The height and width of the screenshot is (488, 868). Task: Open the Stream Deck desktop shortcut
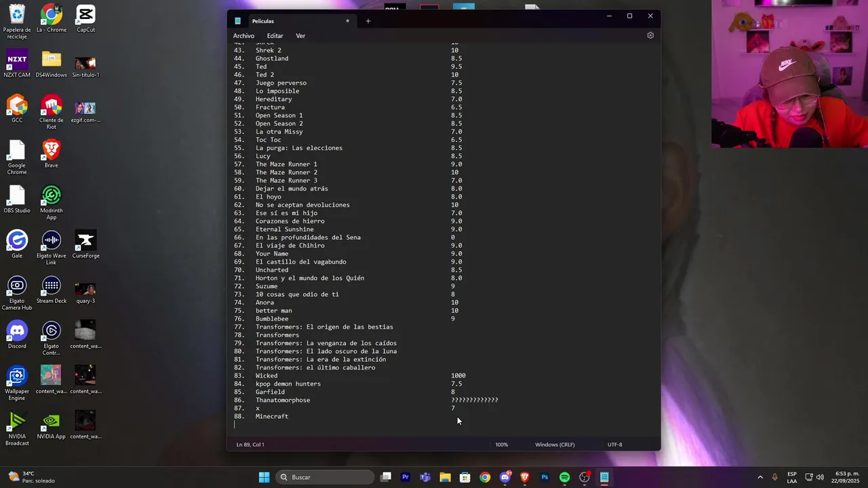click(x=52, y=289)
